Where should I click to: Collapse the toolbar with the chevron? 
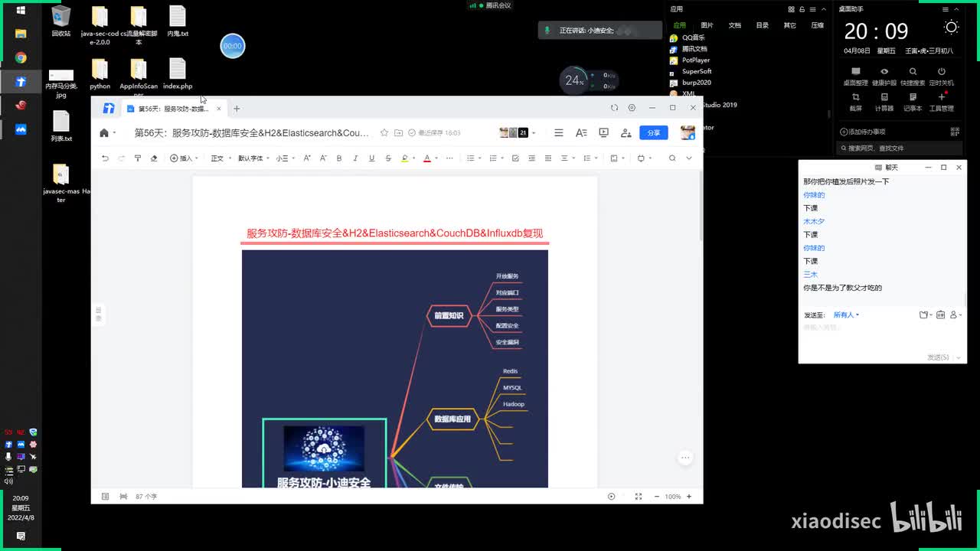(x=689, y=158)
